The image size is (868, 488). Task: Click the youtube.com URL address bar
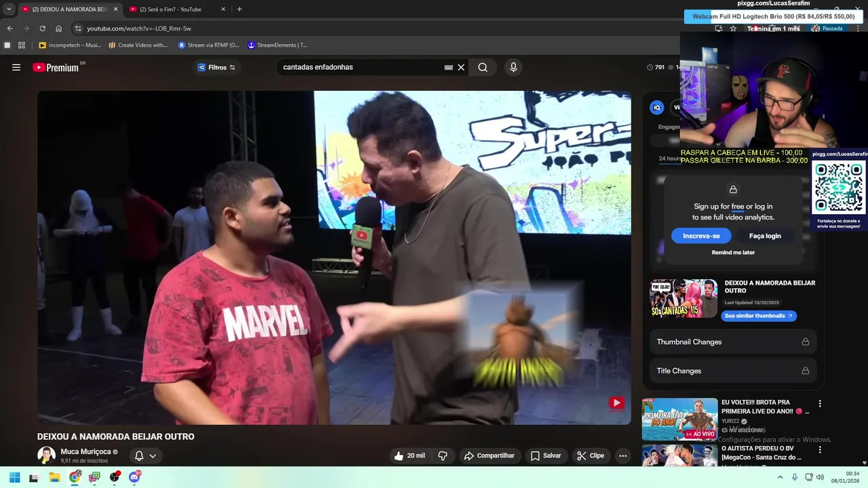(139, 28)
